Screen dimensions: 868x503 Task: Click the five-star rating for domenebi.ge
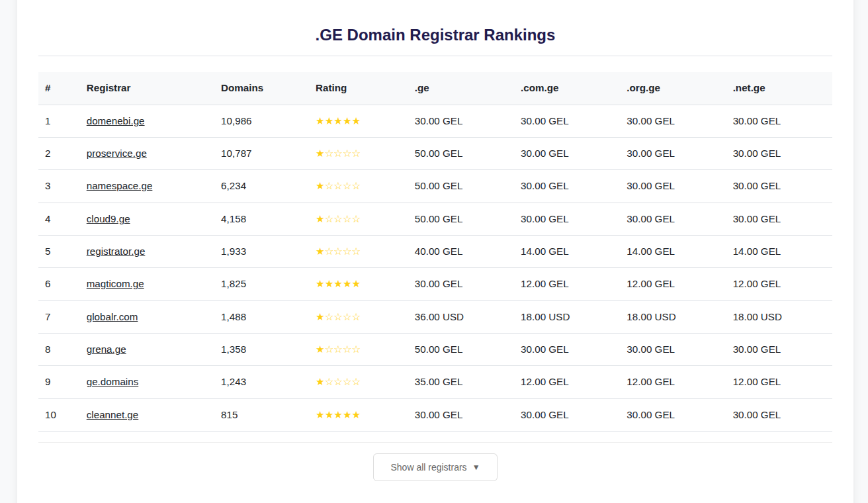pos(338,121)
